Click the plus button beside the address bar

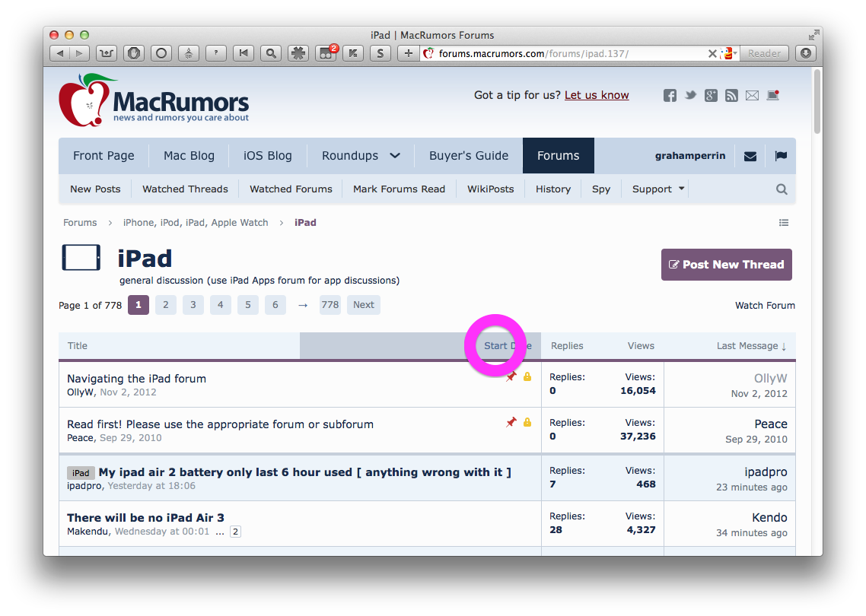408,53
